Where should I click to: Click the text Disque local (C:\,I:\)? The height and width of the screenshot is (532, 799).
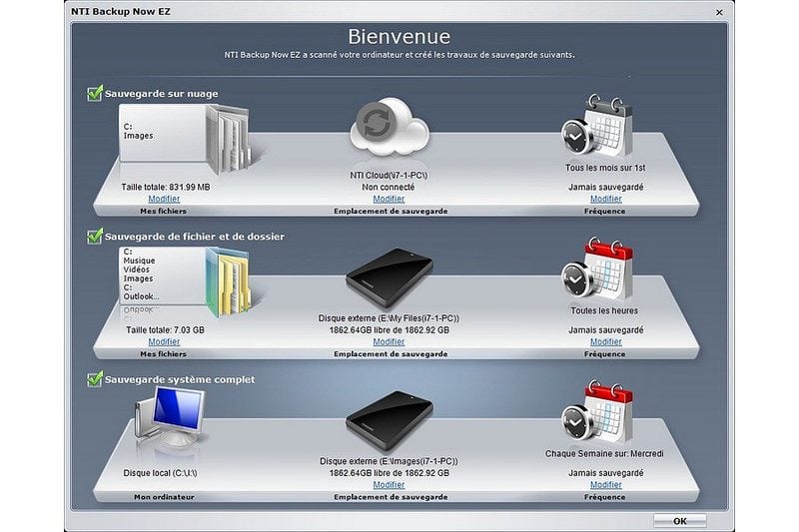[x=160, y=473]
